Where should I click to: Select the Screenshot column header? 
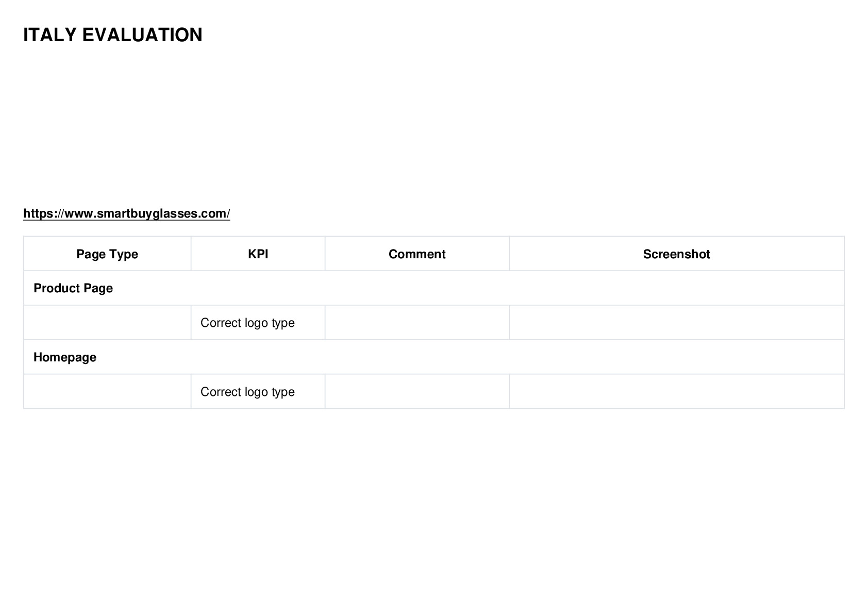click(676, 254)
